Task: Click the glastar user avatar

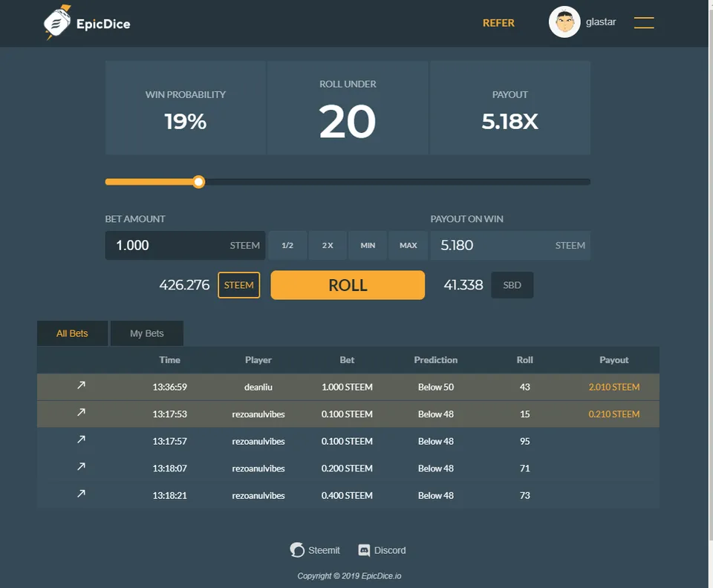Action: click(x=564, y=22)
